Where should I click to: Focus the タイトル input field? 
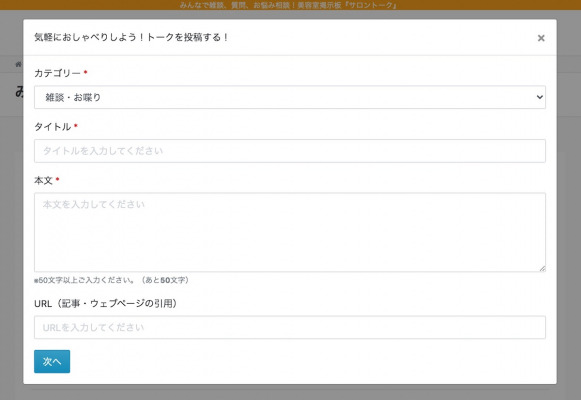(290, 151)
